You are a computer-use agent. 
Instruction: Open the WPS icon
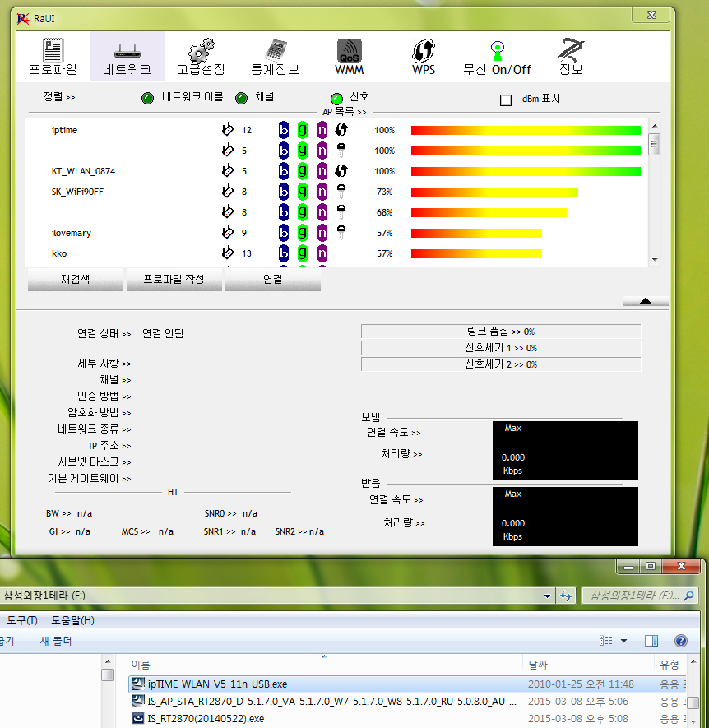point(424,50)
